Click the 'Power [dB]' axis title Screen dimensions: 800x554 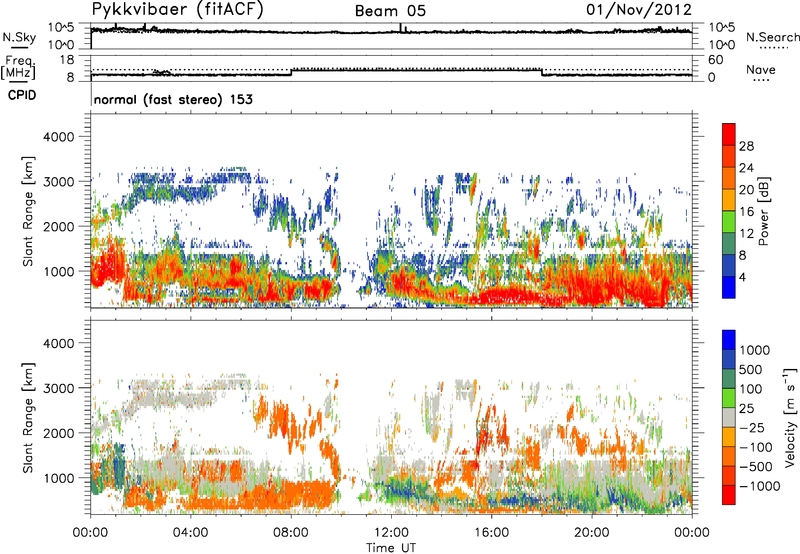click(763, 211)
